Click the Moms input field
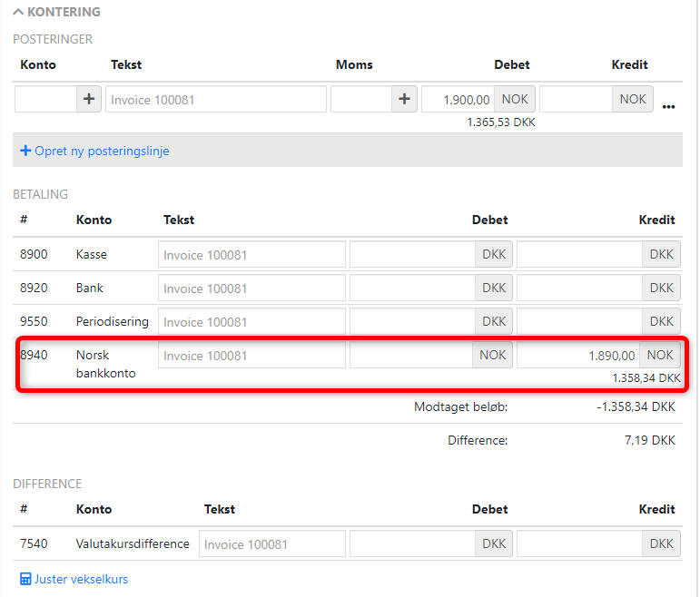 tap(361, 100)
